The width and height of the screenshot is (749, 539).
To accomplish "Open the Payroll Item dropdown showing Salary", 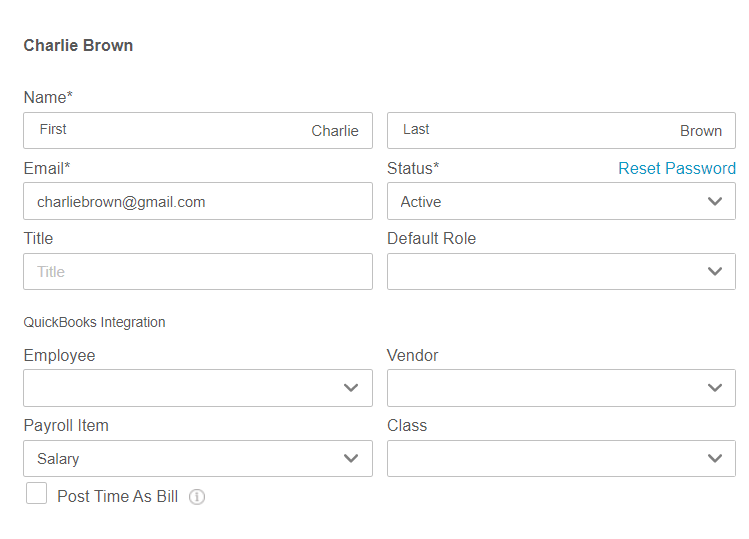I will (x=198, y=458).
